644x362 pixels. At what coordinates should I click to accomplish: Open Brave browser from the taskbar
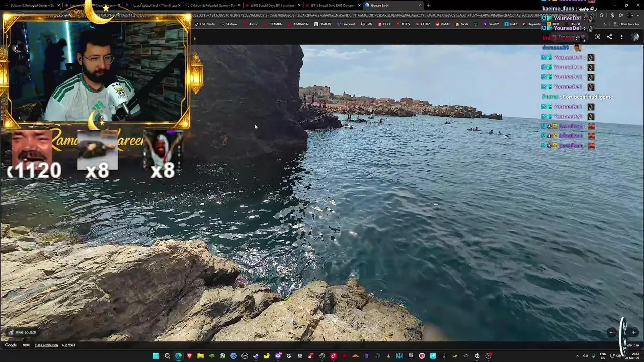click(x=189, y=356)
